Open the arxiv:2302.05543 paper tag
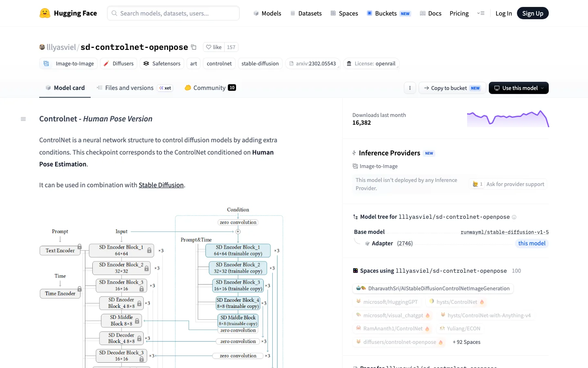Viewport: 588px width, 368px height. coord(313,63)
